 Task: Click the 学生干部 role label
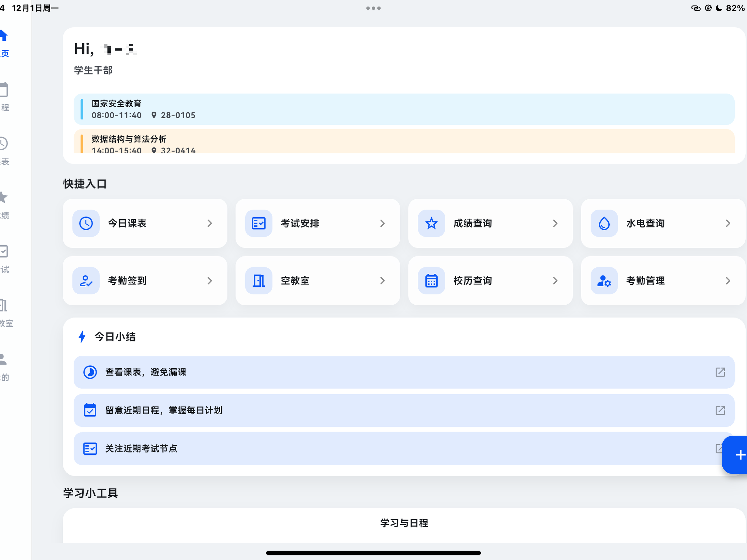[93, 70]
